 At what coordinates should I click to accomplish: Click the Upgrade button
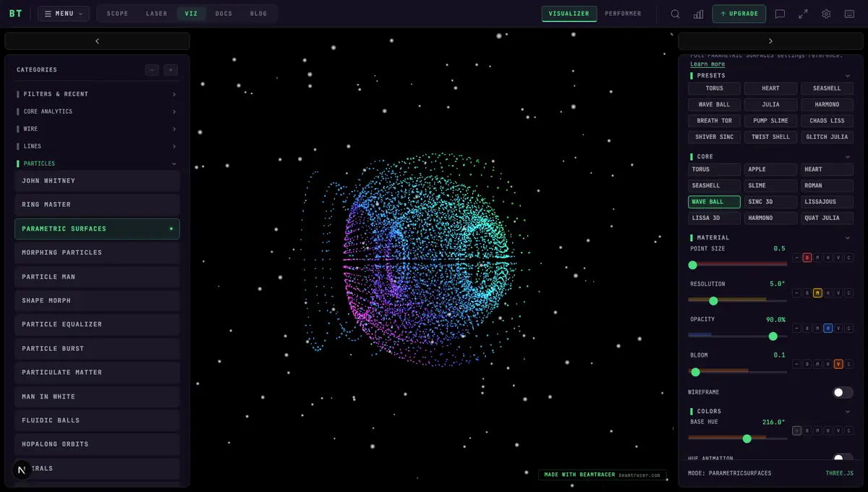(x=739, y=14)
